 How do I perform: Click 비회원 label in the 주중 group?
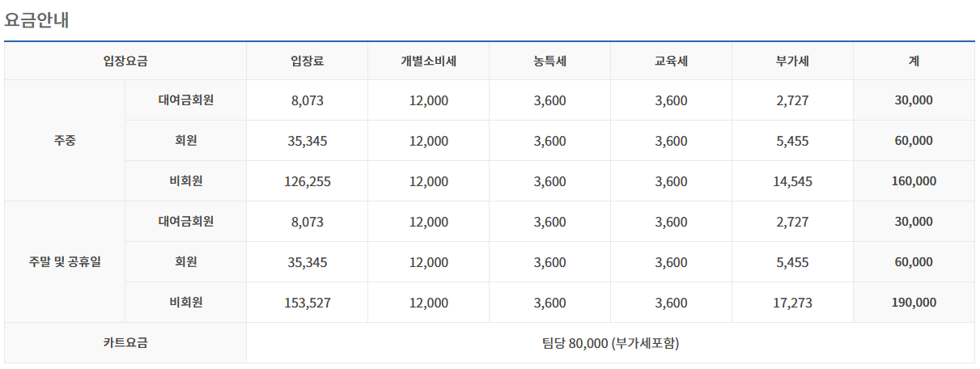coord(185,181)
